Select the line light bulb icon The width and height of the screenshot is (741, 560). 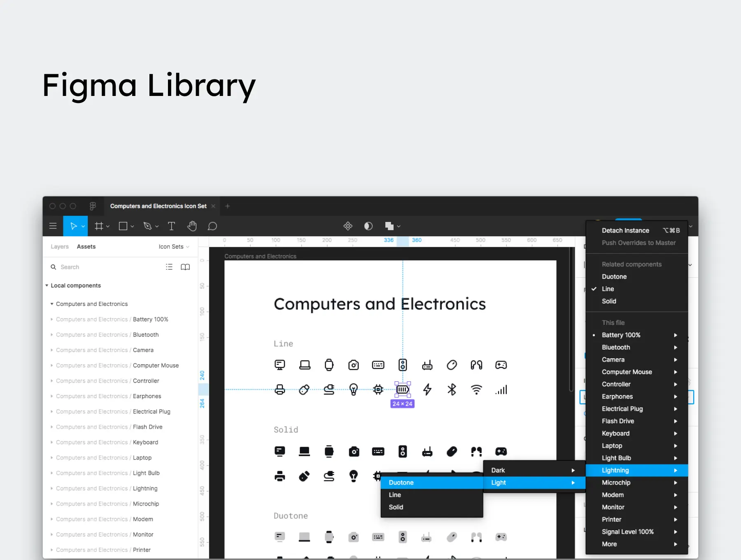(x=354, y=390)
